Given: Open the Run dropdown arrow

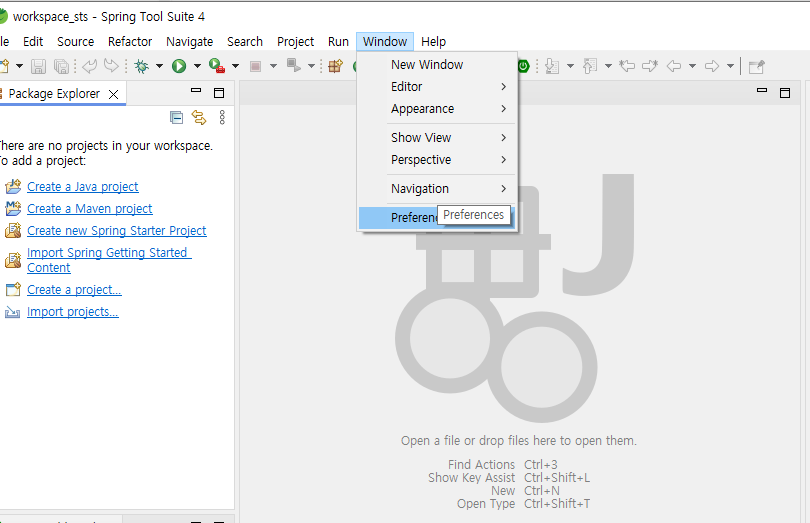Looking at the screenshot, I should tap(197, 66).
